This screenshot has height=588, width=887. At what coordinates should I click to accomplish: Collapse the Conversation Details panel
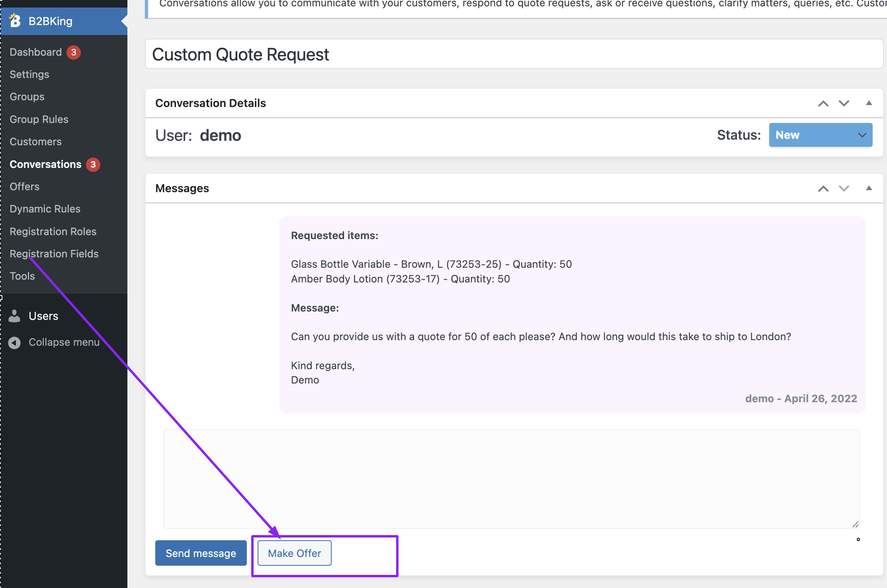pos(869,103)
